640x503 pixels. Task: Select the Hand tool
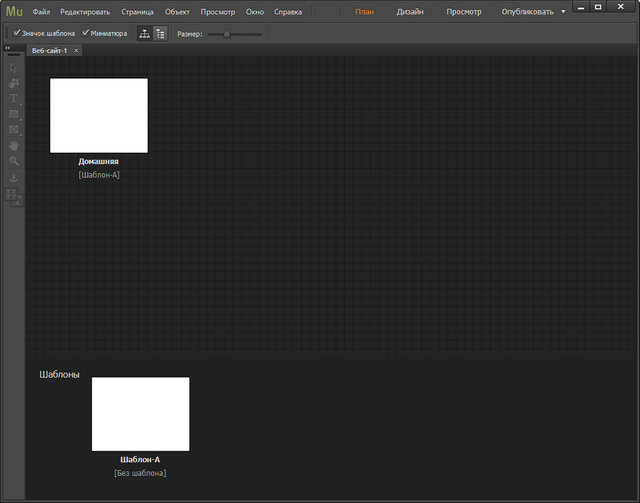(x=14, y=145)
